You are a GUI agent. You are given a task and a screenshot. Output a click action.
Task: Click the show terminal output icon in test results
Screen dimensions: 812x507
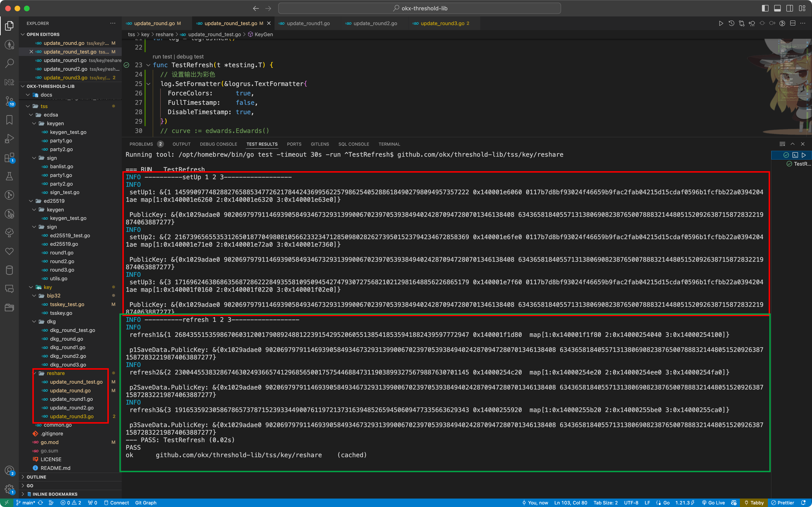(795, 155)
